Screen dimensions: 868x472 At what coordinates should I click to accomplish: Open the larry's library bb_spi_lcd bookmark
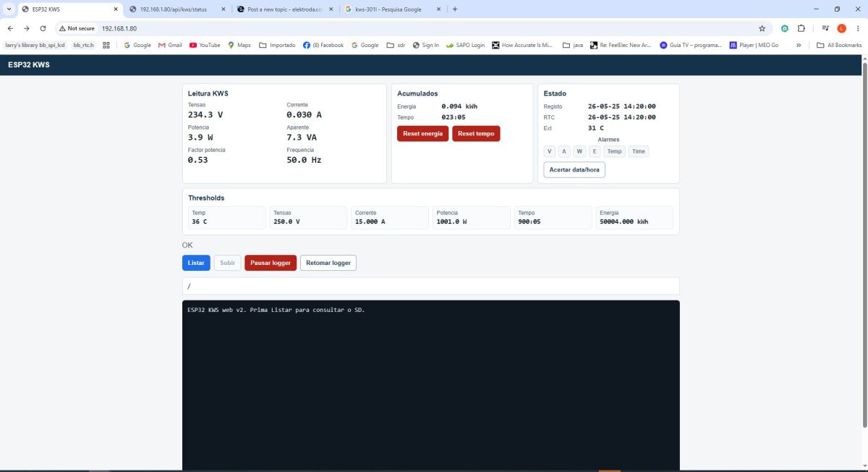coord(35,45)
